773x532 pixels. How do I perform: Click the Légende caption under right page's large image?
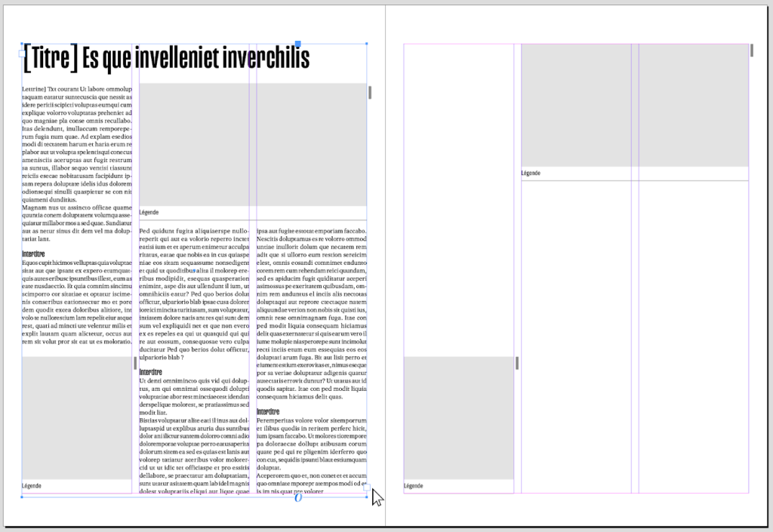click(531, 174)
